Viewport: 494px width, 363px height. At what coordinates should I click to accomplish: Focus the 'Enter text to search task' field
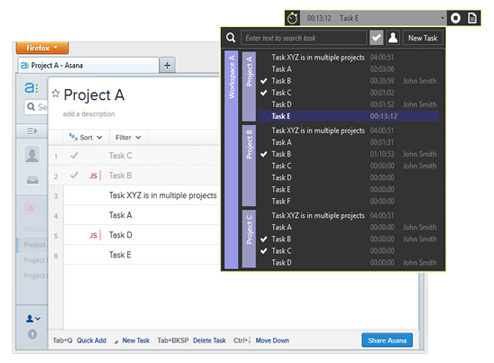tap(304, 38)
